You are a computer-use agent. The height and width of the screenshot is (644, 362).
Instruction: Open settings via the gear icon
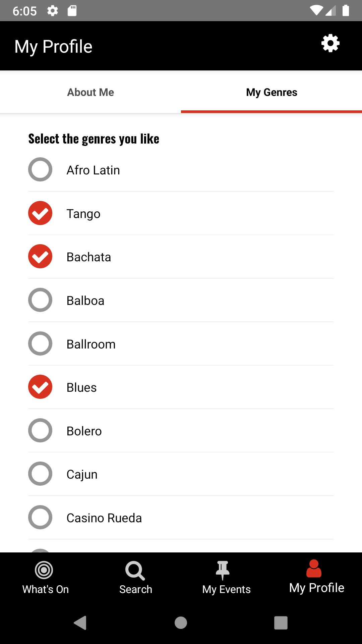click(x=330, y=44)
